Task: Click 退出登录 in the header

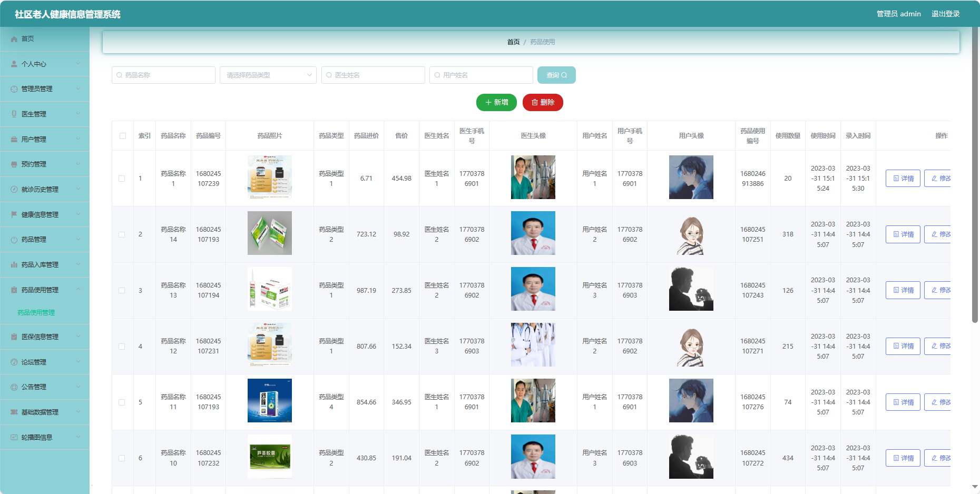Action: click(x=945, y=14)
